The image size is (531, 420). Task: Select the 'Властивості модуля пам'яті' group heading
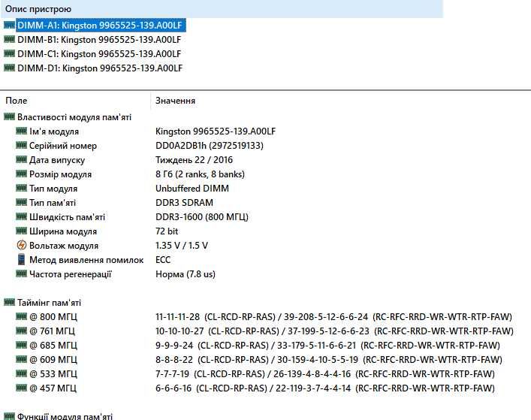click(74, 117)
